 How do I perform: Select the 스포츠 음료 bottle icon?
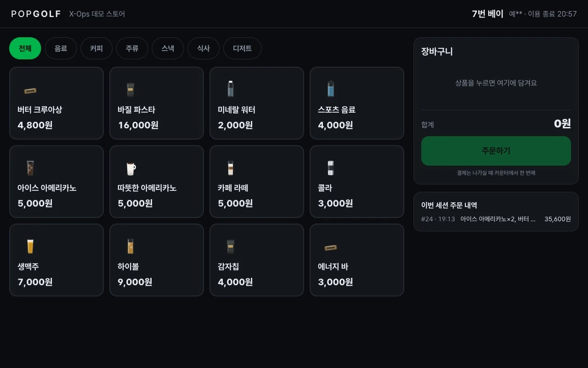point(331,89)
